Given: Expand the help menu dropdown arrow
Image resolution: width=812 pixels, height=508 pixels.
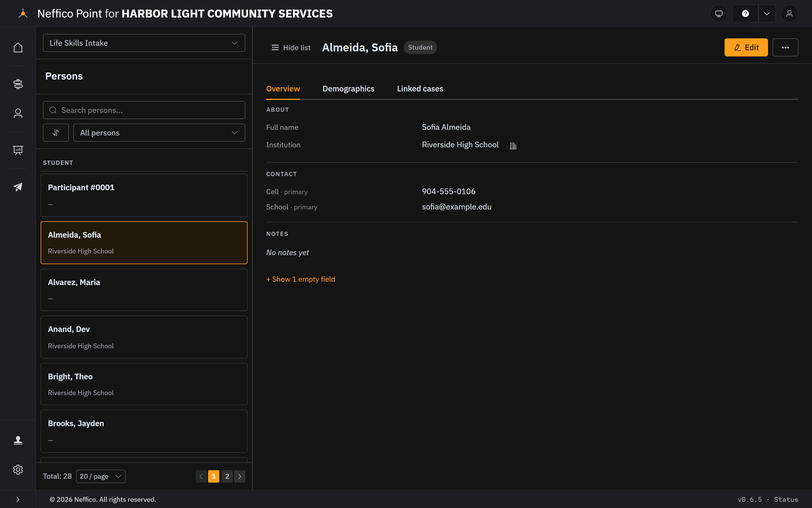Looking at the screenshot, I should coord(767,14).
